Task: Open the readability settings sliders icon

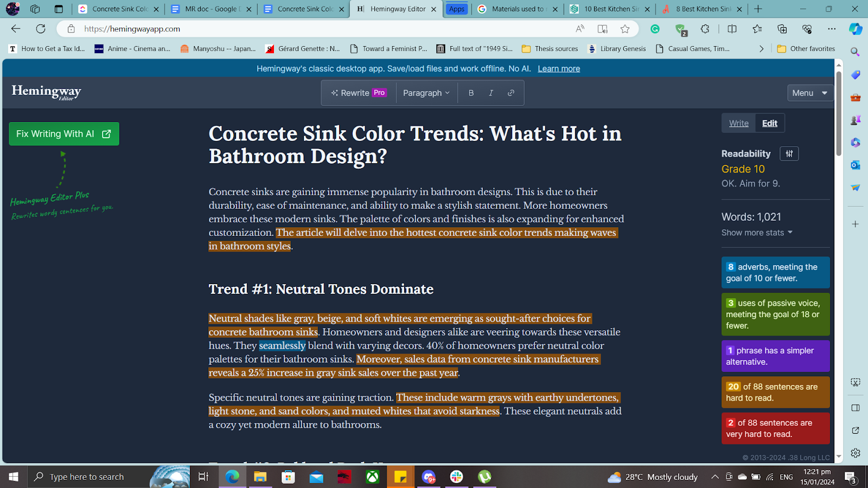Action: pos(789,153)
